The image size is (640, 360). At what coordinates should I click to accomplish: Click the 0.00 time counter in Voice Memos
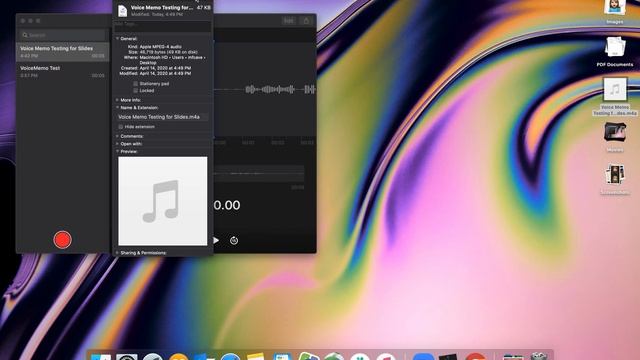[227, 205]
